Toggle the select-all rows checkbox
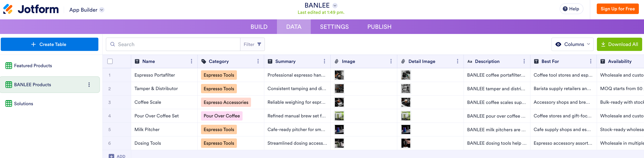Viewport: 644px width, 158px height. (x=110, y=61)
